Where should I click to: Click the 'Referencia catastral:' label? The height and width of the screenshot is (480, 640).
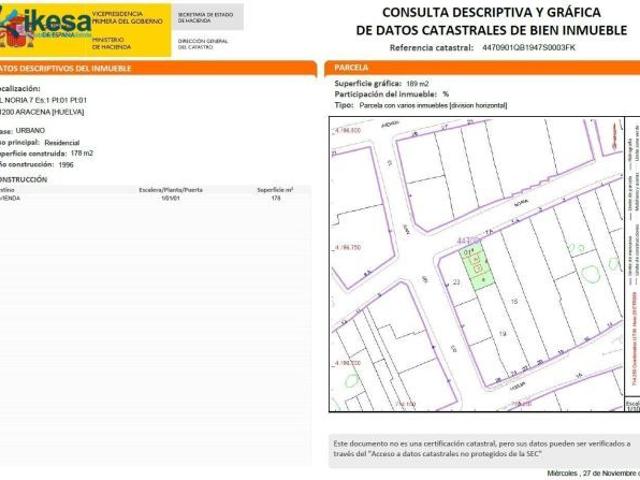431,48
